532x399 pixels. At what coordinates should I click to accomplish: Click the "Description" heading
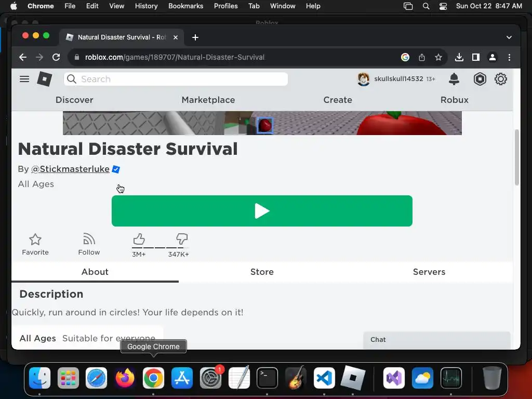(x=51, y=294)
